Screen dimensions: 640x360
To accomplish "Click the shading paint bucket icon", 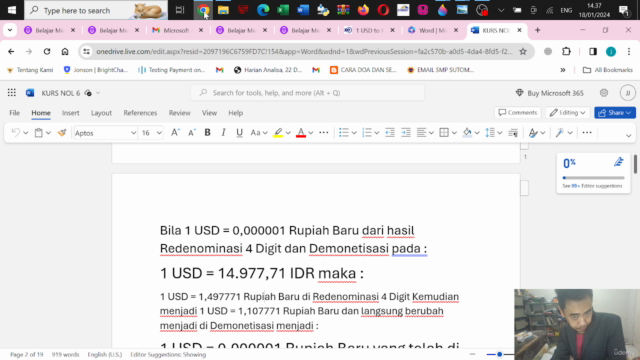I will pyautogui.click(x=467, y=133).
